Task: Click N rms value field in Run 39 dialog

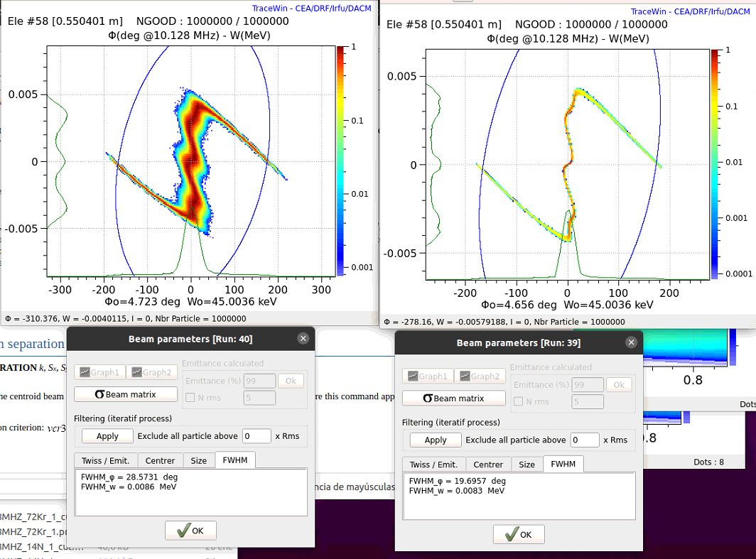Action: pyautogui.click(x=588, y=401)
